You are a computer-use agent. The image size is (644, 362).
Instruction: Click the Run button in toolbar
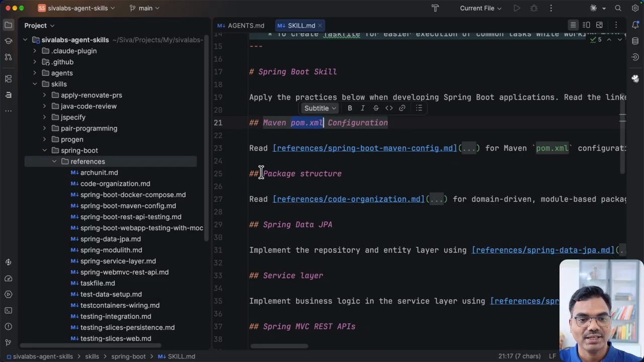tap(517, 8)
